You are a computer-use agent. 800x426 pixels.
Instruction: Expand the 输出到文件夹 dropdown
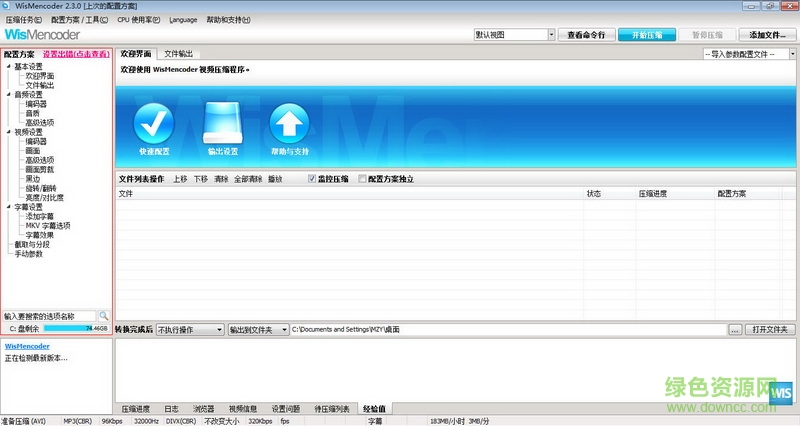coord(258,329)
